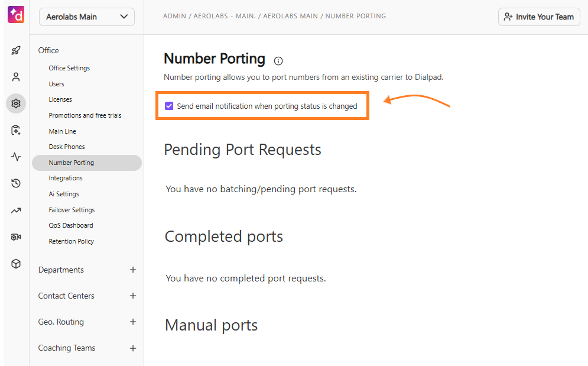
Task: Click the NUMBER PORTING breadcrumb
Action: [356, 16]
